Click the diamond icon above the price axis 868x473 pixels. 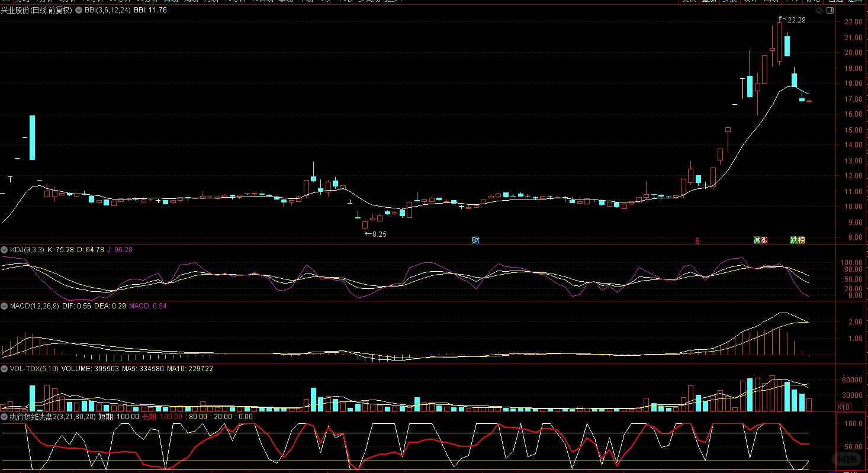[819, 11]
